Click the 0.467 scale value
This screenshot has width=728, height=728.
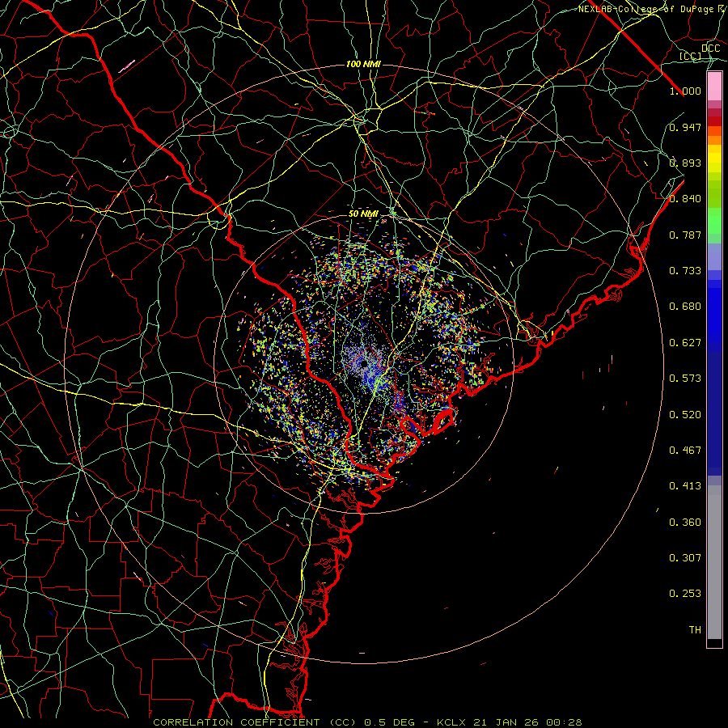tap(685, 451)
